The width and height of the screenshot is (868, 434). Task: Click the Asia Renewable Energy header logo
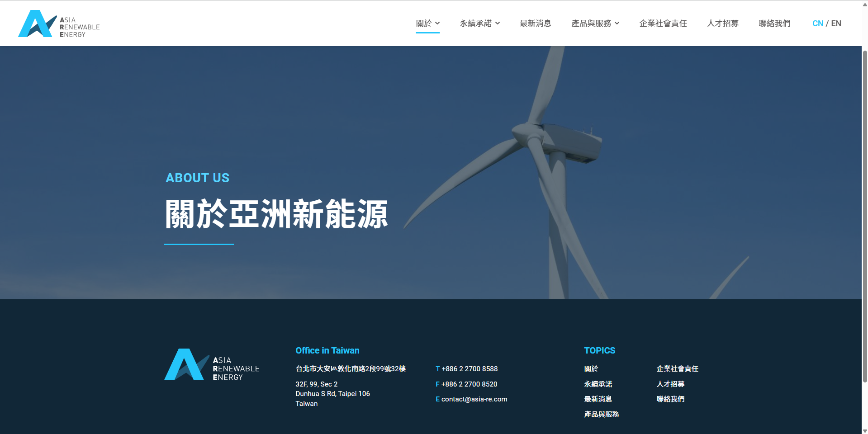pos(59,24)
